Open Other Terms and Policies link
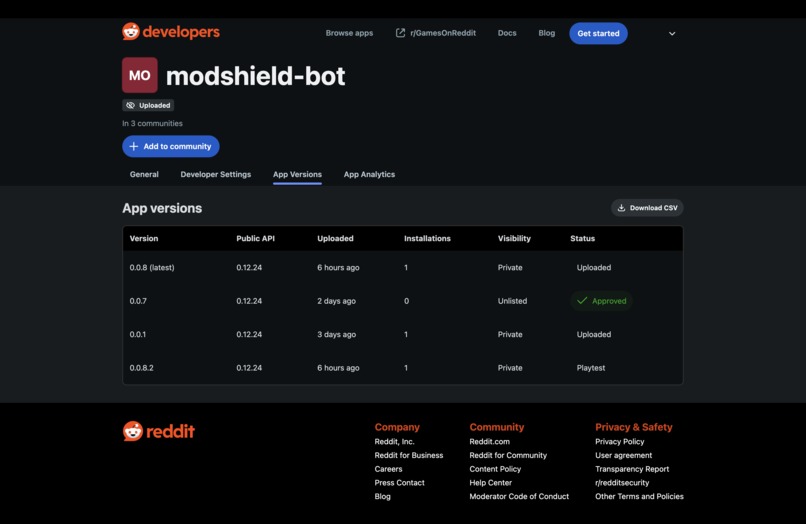Viewport: 806px width, 524px height. pyautogui.click(x=639, y=496)
